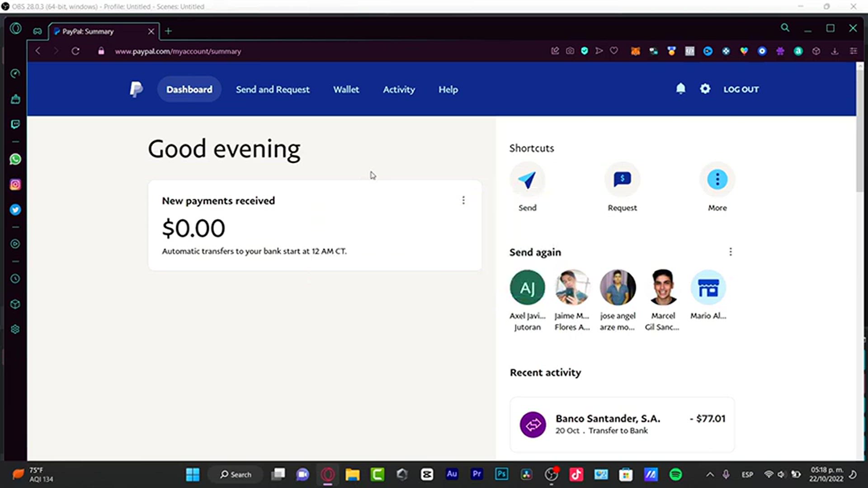Close the PayPal: Summary tab
This screenshot has width=868, height=488.
click(151, 31)
